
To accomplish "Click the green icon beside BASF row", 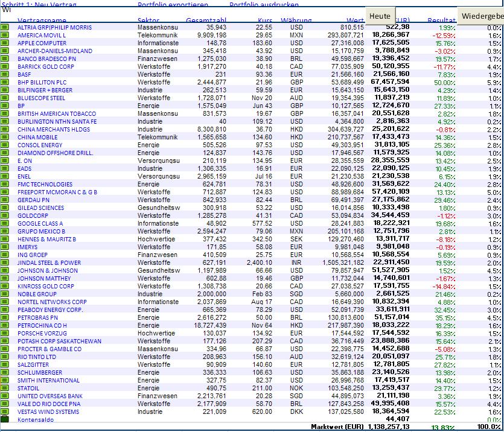I will pos(4,74).
